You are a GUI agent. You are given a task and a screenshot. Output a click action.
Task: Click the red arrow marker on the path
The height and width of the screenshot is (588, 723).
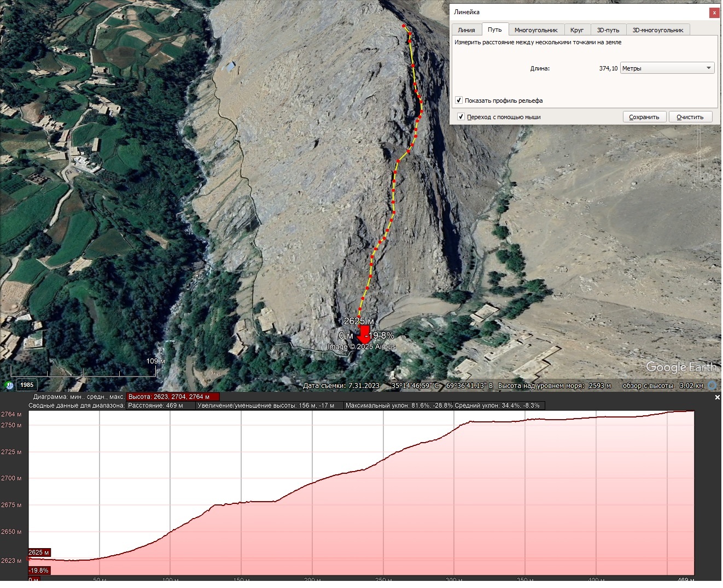click(364, 334)
